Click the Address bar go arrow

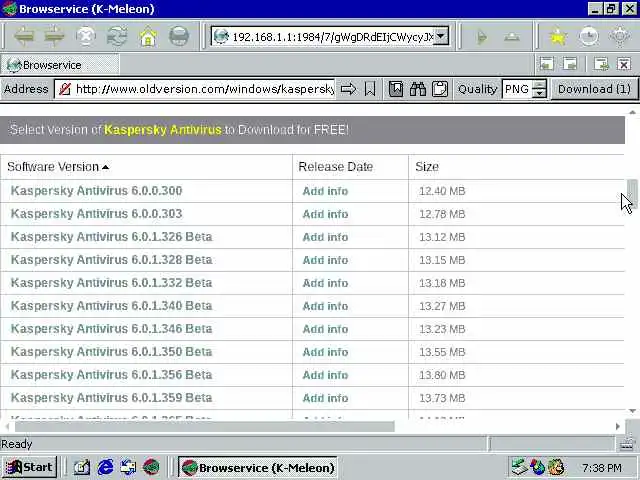pyautogui.click(x=348, y=89)
